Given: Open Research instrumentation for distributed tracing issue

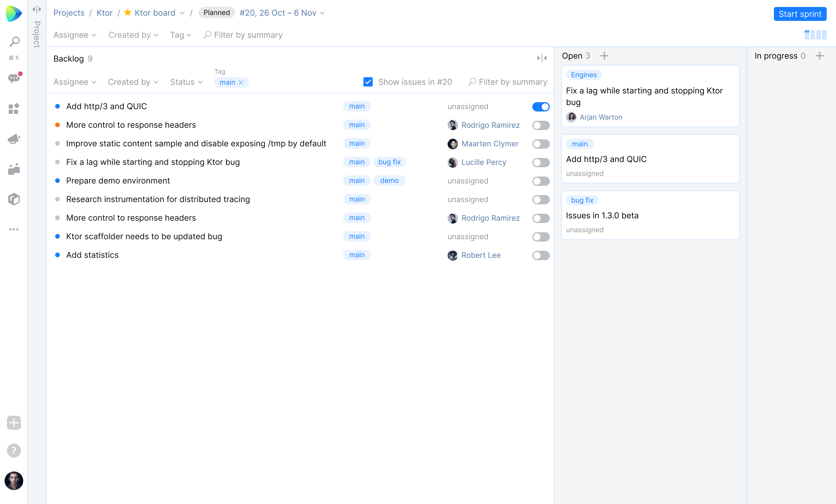Looking at the screenshot, I should [x=158, y=199].
